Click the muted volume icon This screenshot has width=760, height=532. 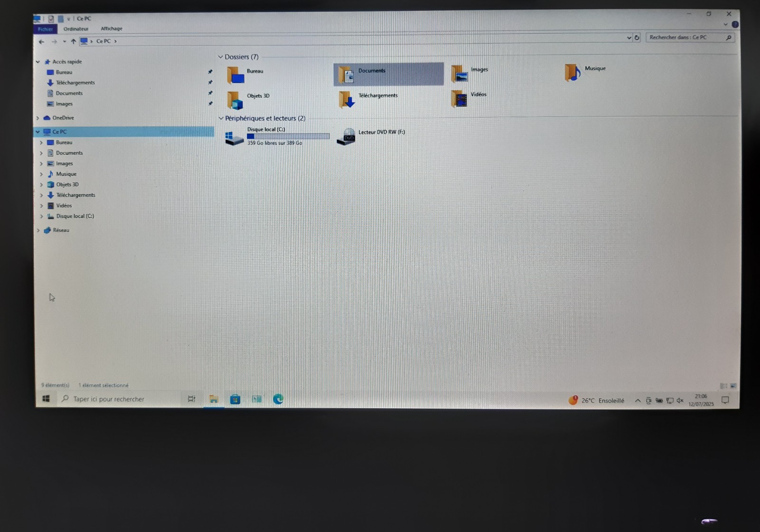680,401
